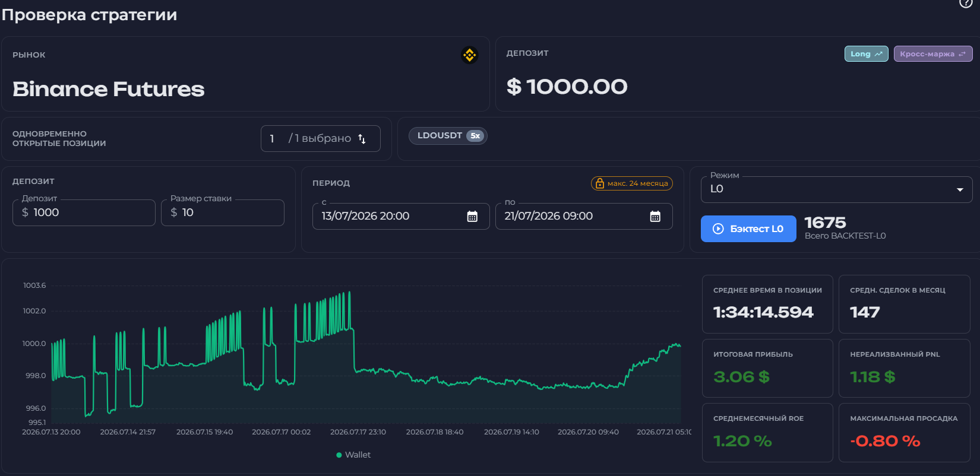The width and height of the screenshot is (980, 476).
Task: Click the Депозит amount input field
Action: click(84, 212)
